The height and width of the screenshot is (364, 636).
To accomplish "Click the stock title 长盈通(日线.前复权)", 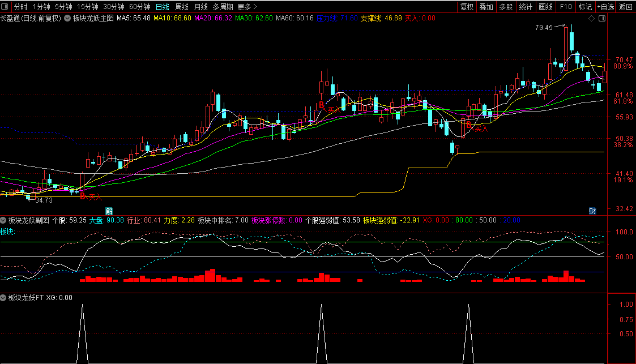I will point(31,18).
